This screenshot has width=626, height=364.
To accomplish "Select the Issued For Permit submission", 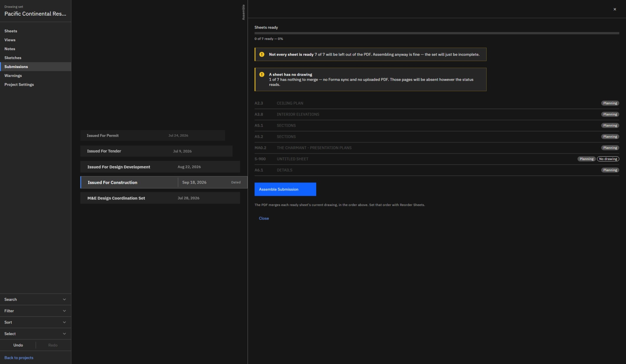I will 153,135.
